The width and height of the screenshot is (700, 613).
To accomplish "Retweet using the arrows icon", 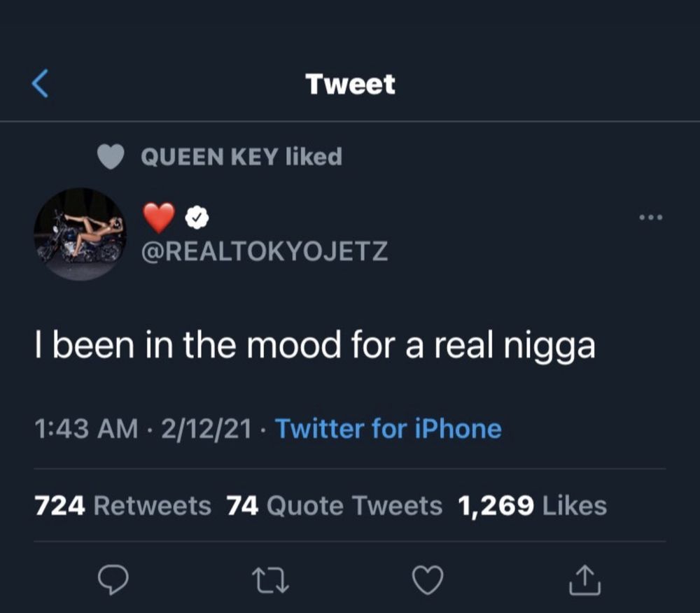I will (x=270, y=580).
